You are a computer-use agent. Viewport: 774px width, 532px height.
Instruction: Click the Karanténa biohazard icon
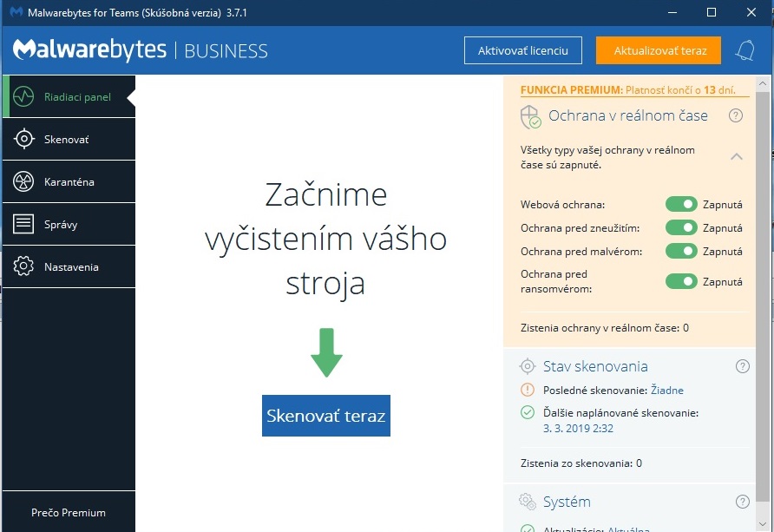coord(23,182)
